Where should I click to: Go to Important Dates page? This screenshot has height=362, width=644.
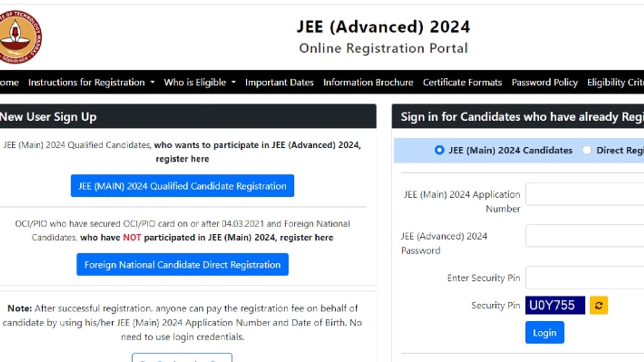279,82
